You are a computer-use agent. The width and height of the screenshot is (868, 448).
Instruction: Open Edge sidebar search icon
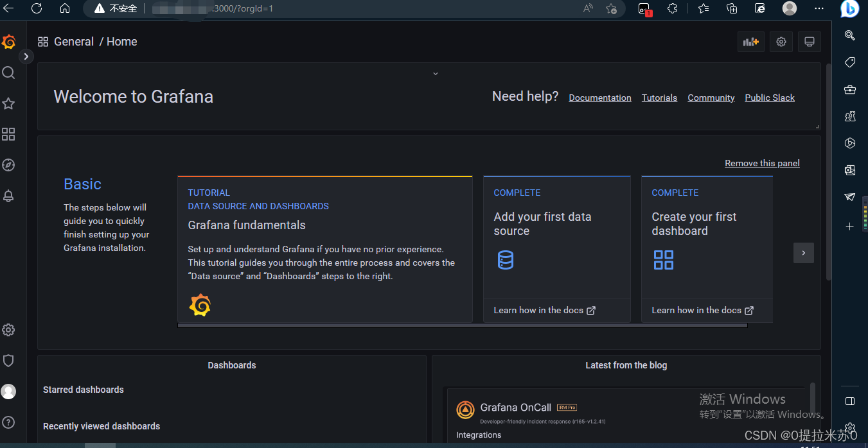click(849, 35)
